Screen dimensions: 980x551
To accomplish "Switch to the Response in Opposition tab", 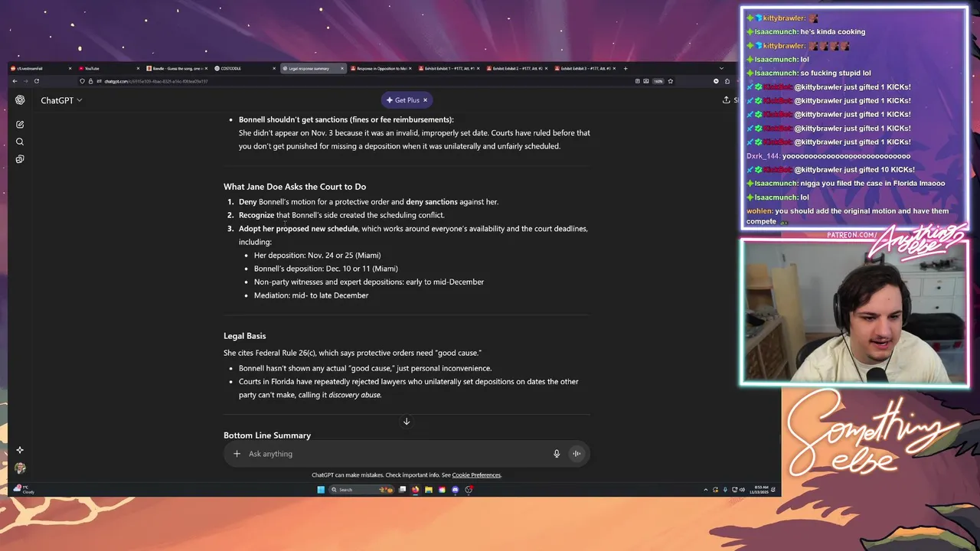I will 380,68.
